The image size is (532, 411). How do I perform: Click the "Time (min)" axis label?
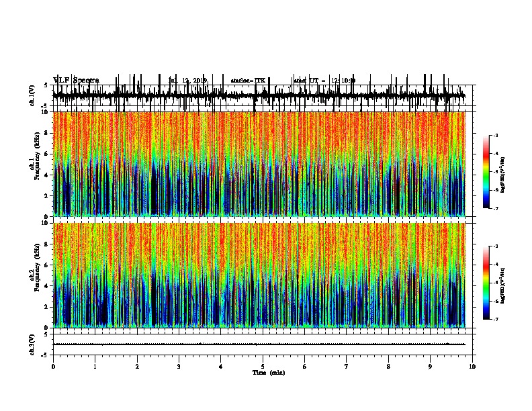tap(269, 373)
